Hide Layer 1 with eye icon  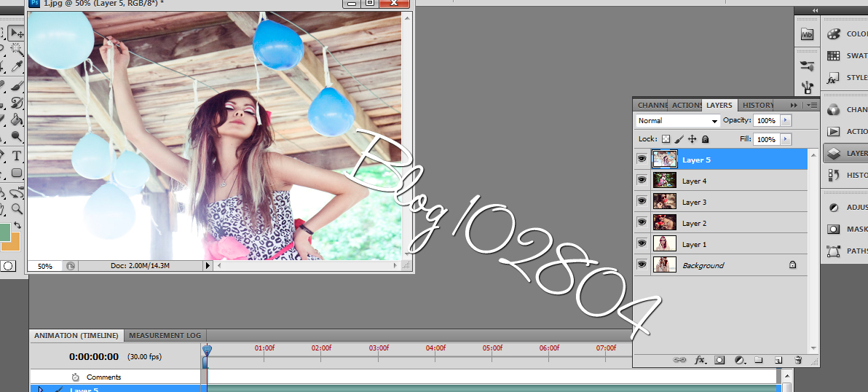tap(642, 243)
